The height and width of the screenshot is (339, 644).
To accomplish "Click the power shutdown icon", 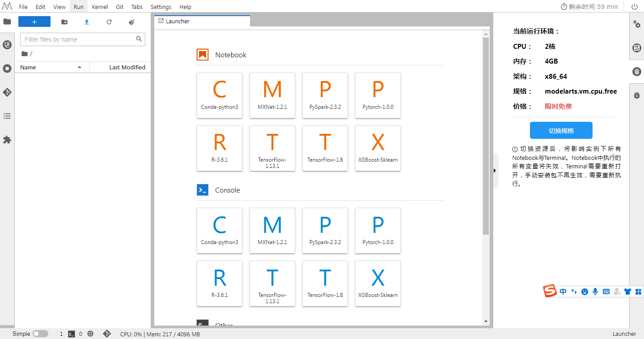I will click(635, 7).
